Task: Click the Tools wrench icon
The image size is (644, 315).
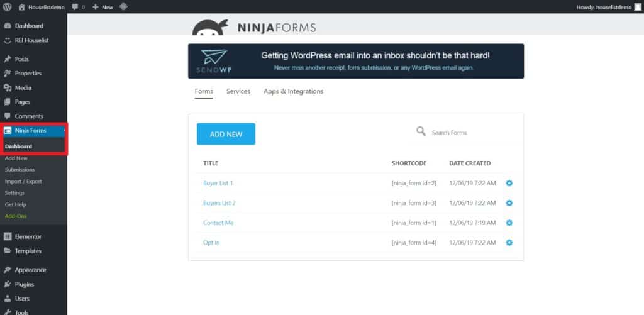Action: tap(8, 312)
